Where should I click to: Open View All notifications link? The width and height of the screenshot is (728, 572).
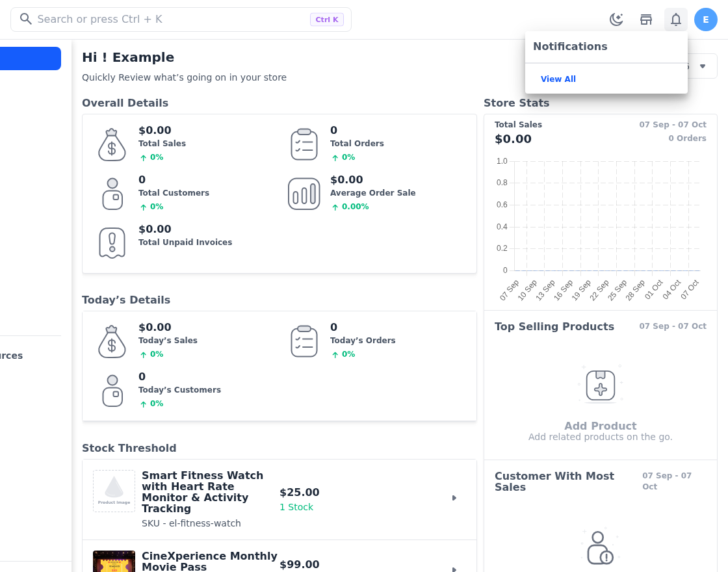[x=558, y=79]
